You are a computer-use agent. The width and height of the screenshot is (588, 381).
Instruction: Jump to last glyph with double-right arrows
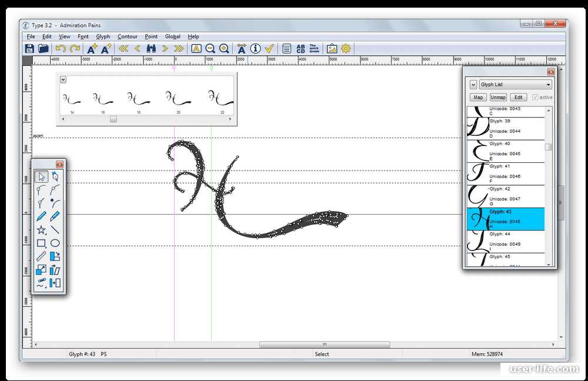click(179, 48)
